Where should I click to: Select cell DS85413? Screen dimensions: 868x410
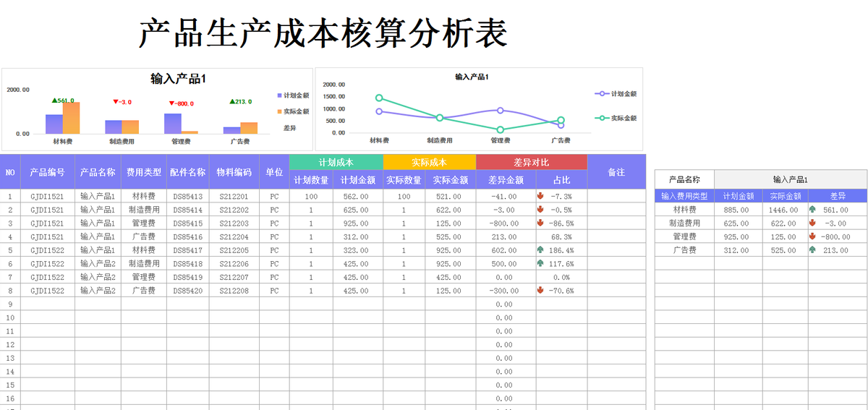click(x=188, y=196)
